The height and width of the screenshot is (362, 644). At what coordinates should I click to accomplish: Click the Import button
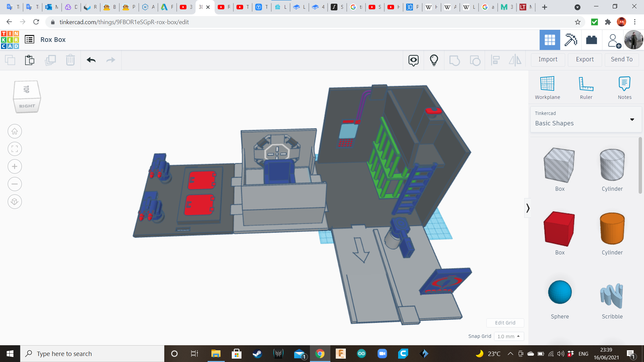point(548,59)
